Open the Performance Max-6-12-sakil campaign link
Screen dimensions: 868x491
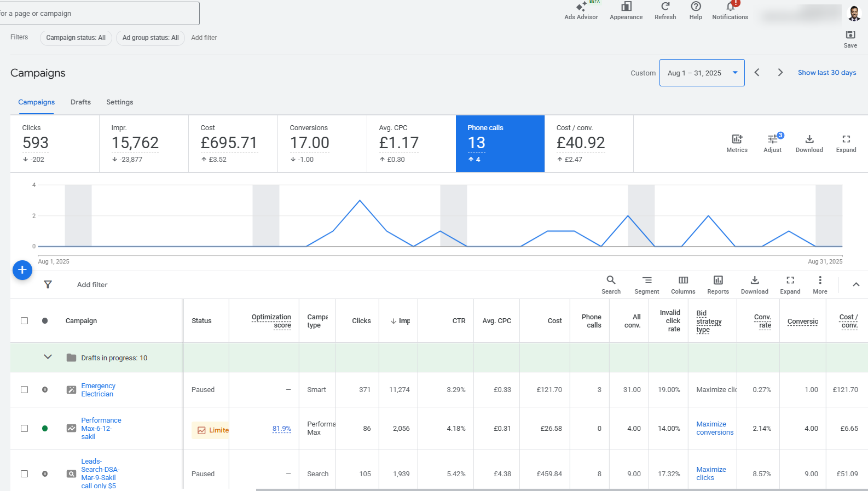[101, 429]
